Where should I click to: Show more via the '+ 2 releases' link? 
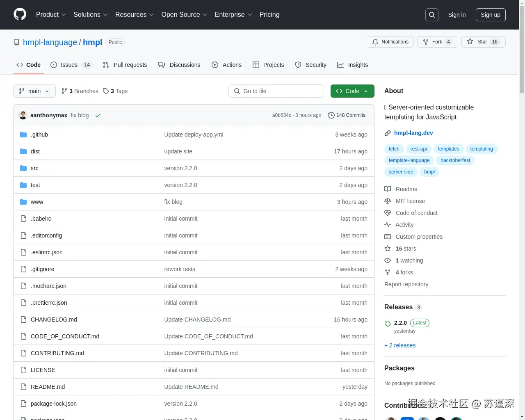[400, 345]
